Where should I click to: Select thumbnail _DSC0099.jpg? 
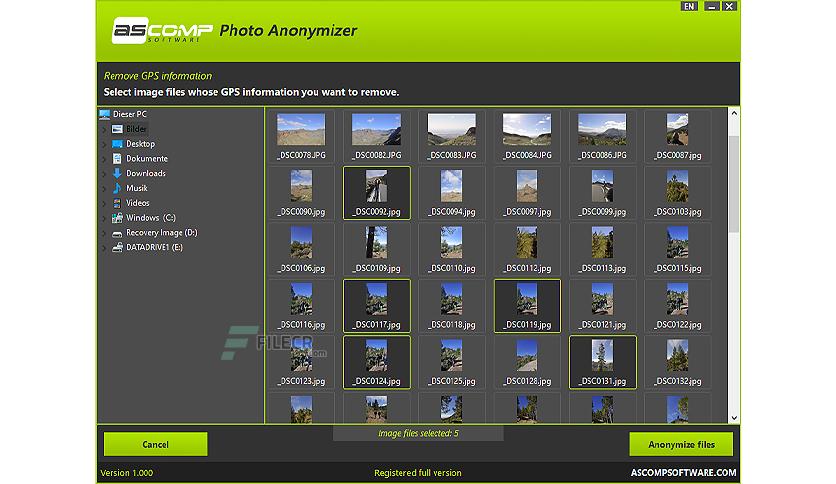(602, 193)
